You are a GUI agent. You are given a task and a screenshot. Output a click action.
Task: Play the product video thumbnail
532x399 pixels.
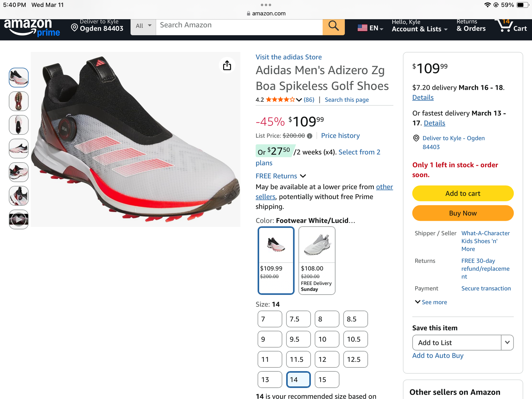tap(19, 219)
